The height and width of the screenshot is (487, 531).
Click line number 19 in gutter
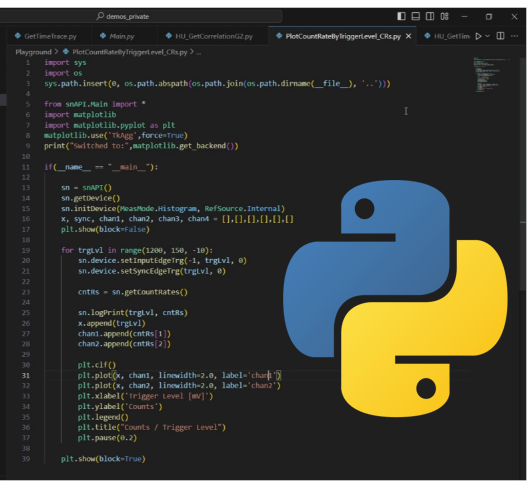click(26, 250)
